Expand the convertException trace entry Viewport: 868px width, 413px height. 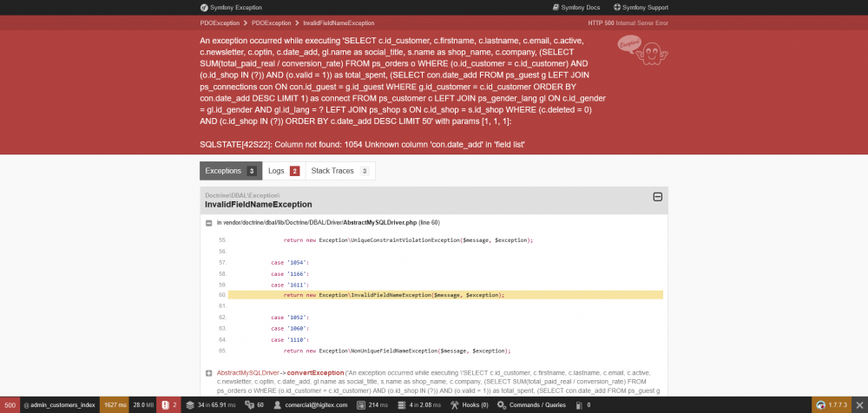coord(208,373)
